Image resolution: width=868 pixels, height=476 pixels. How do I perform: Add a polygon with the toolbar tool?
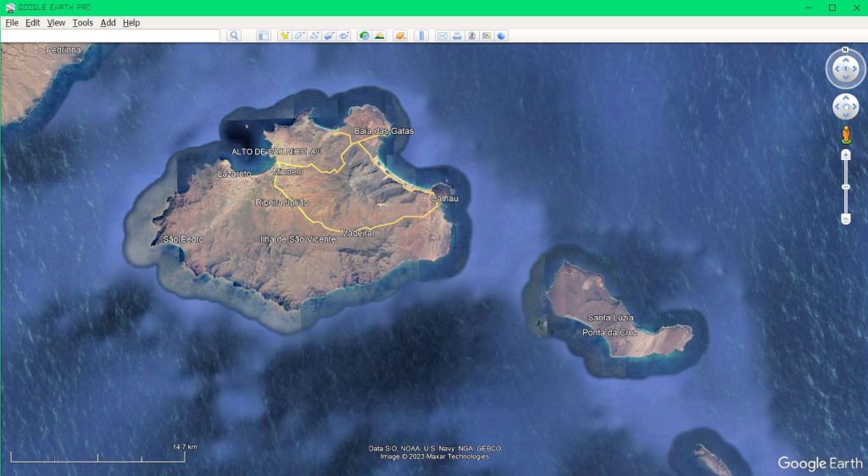pyautogui.click(x=299, y=36)
